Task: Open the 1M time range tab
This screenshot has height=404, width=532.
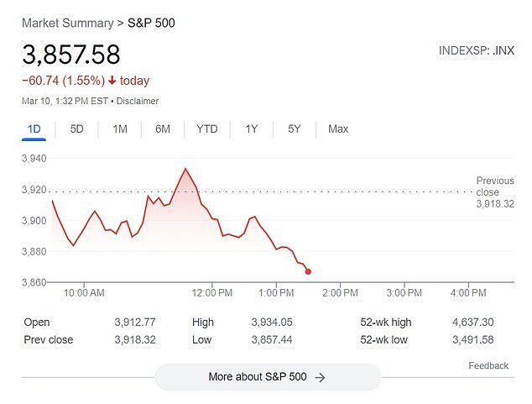Action: click(x=120, y=129)
